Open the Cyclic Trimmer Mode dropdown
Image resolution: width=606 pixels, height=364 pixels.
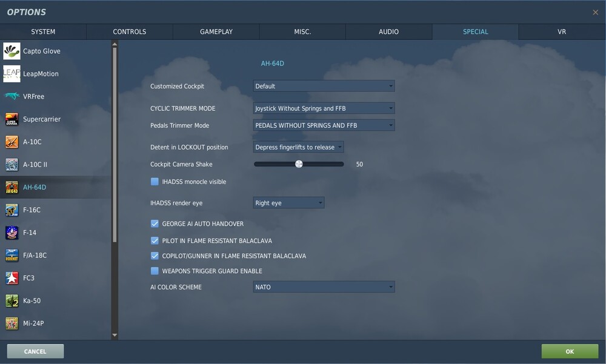[324, 108]
